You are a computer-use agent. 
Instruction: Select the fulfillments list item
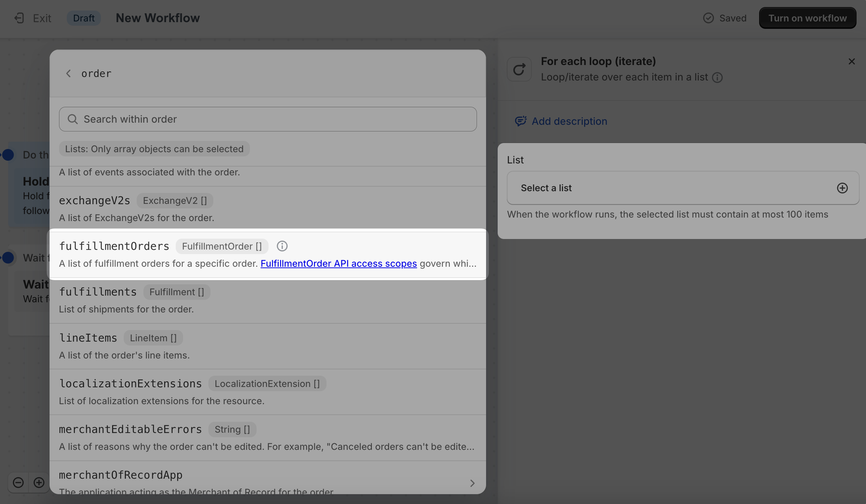pyautogui.click(x=268, y=301)
